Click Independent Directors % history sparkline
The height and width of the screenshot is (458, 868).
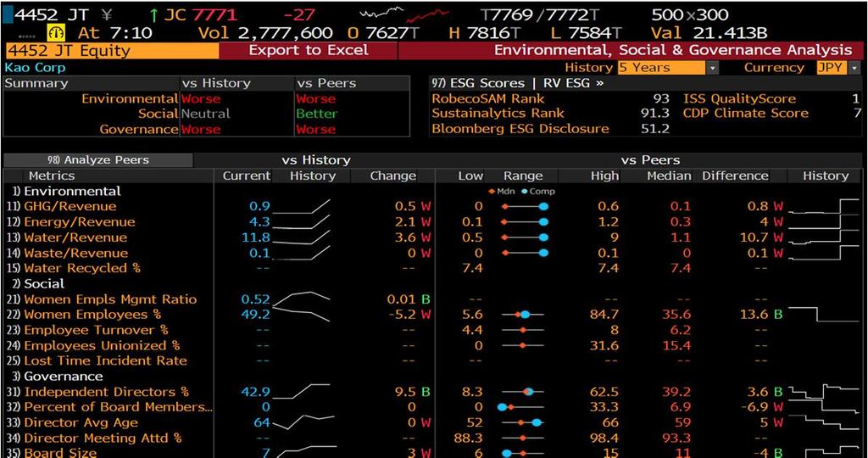pyautogui.click(x=302, y=392)
